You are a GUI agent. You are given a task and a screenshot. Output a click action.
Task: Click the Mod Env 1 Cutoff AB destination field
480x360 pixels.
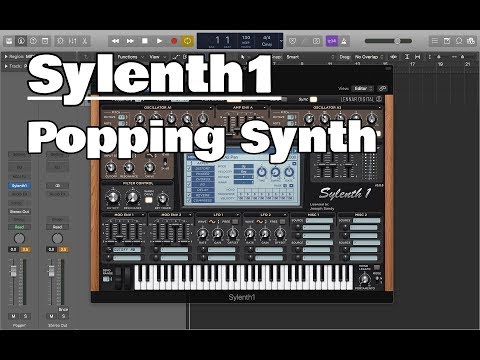(x=127, y=249)
